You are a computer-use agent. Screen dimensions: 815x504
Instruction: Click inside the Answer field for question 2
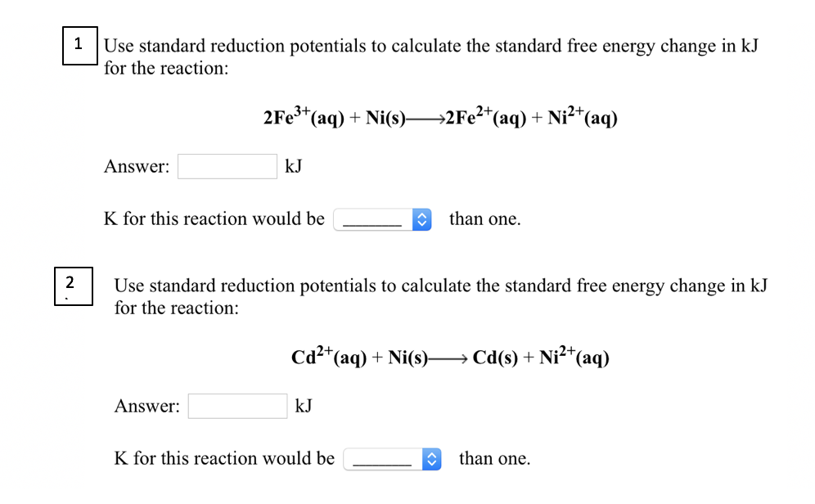[237, 405]
